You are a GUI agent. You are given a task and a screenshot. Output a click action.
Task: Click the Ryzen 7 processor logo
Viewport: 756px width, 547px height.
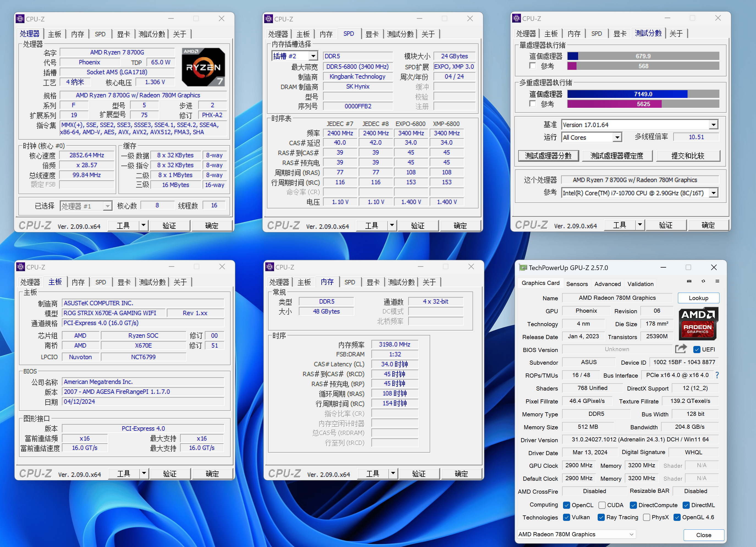click(x=203, y=67)
